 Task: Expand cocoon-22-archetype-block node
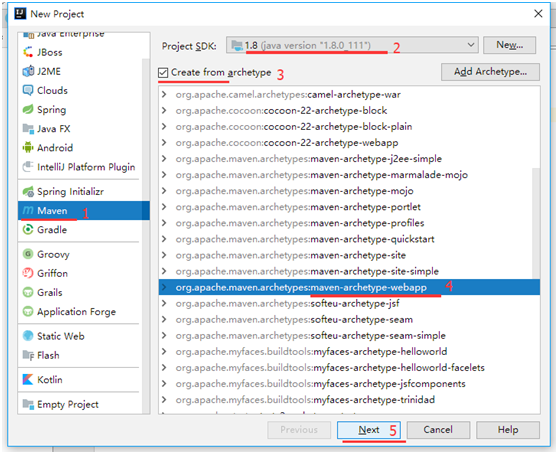click(164, 110)
